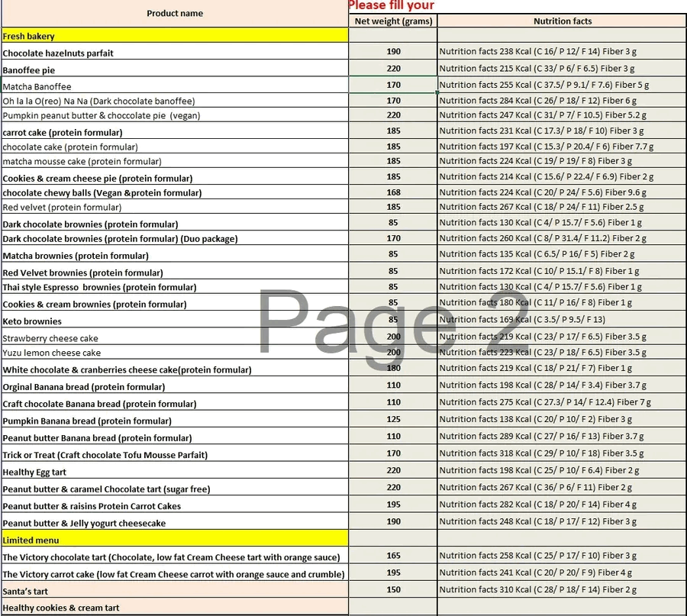
Task: Click "Yuzu lemon cheese cake" product cell
Action: tap(175, 352)
